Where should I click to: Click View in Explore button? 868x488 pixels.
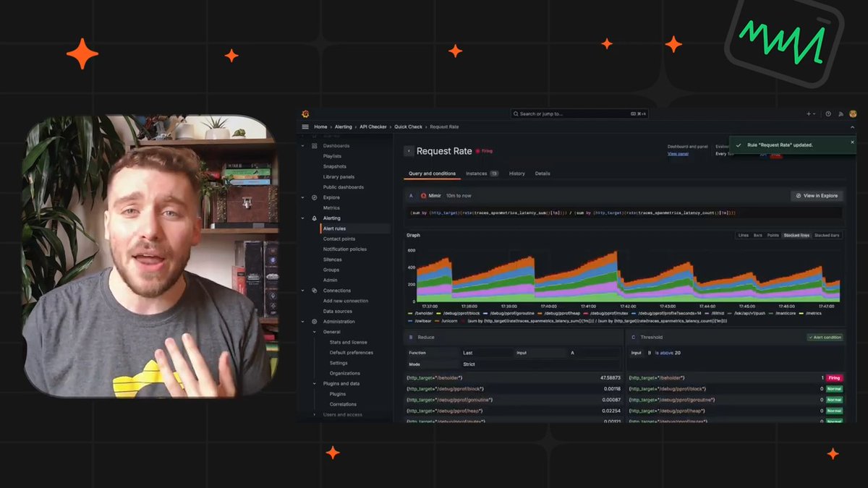(x=817, y=195)
